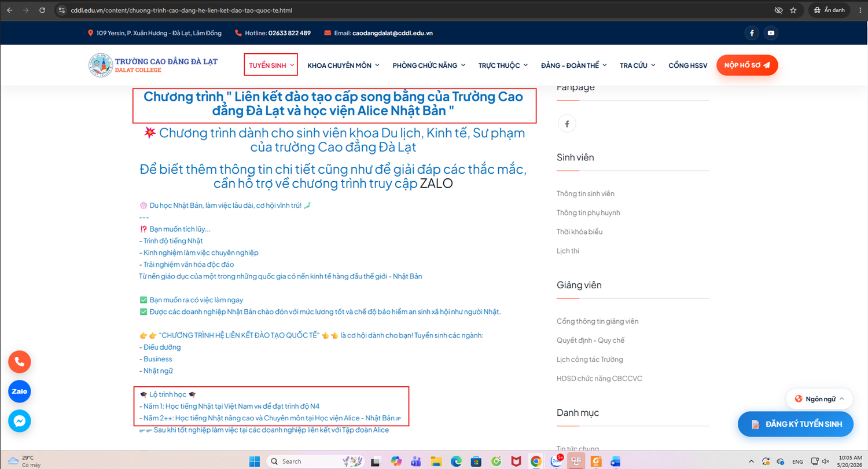Open Thông tin sinh viên link
This screenshot has height=469, width=868.
point(586,193)
